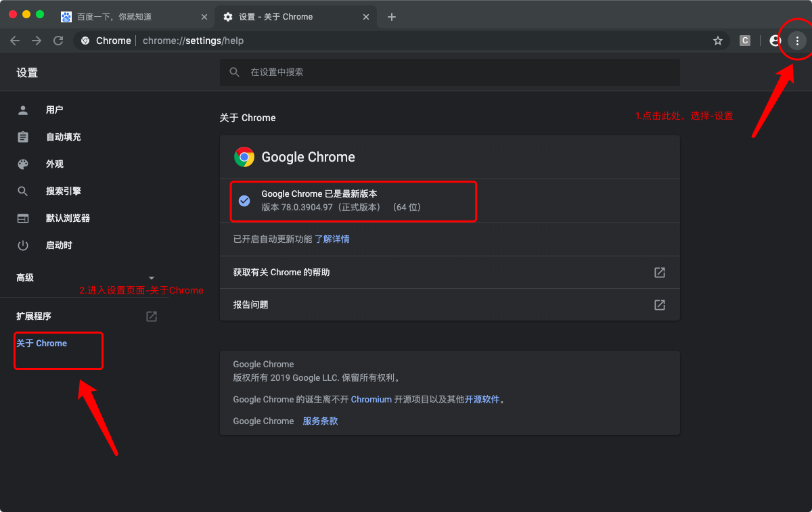812x512 pixels.
Task: Open the 服务条款 link
Action: coord(320,421)
